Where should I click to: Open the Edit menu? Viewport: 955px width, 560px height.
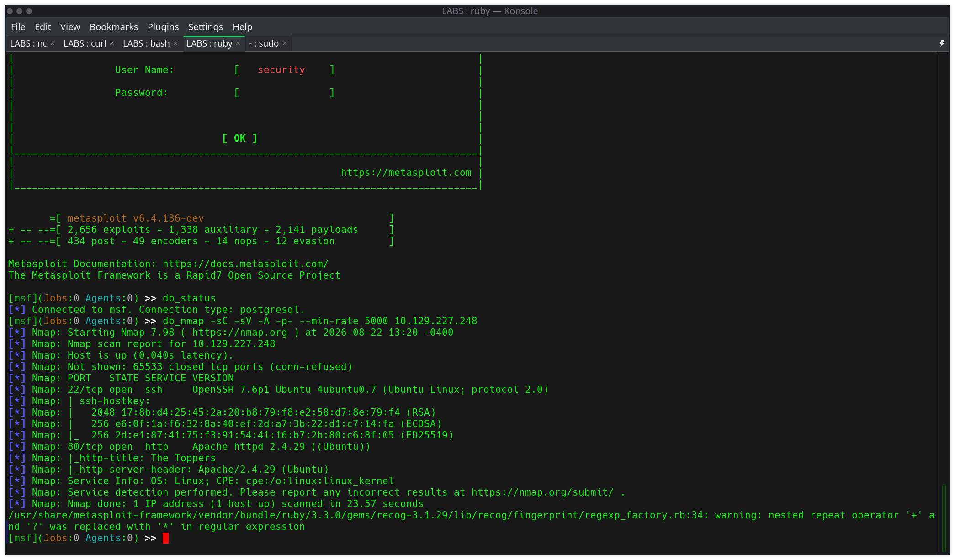42,27
